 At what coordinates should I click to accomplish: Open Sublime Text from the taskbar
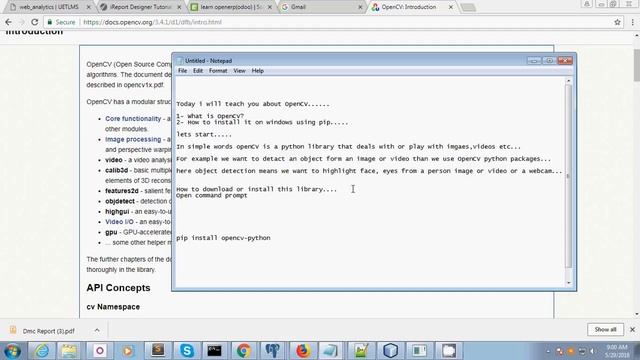click(158, 351)
